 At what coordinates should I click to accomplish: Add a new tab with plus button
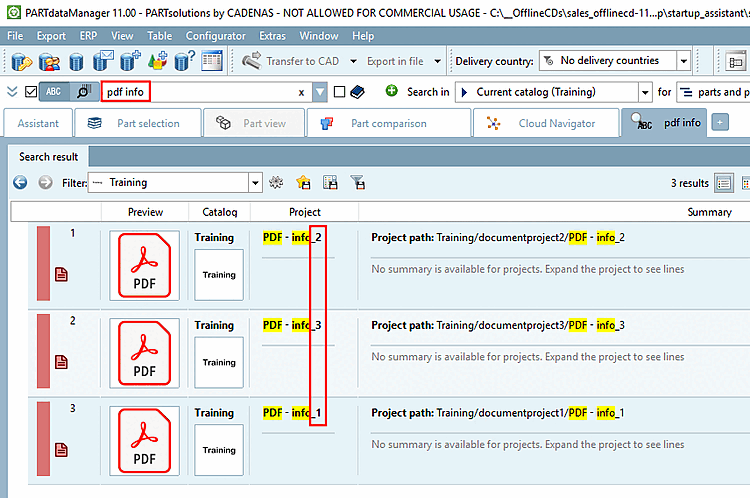720,122
